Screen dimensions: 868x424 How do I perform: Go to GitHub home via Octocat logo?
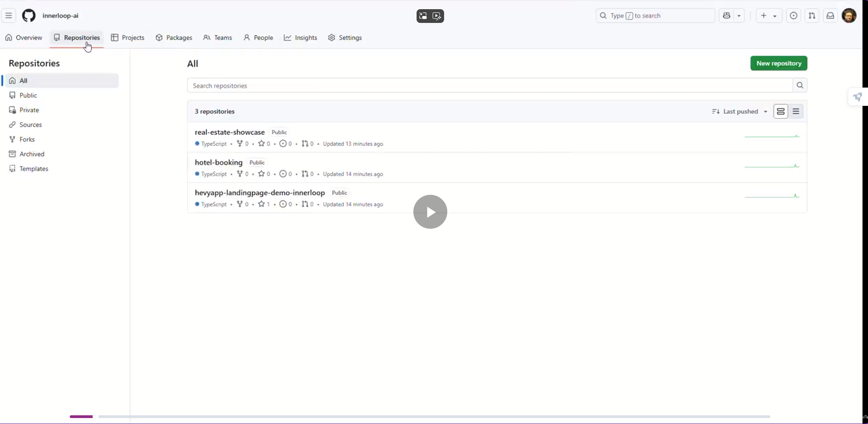point(29,16)
